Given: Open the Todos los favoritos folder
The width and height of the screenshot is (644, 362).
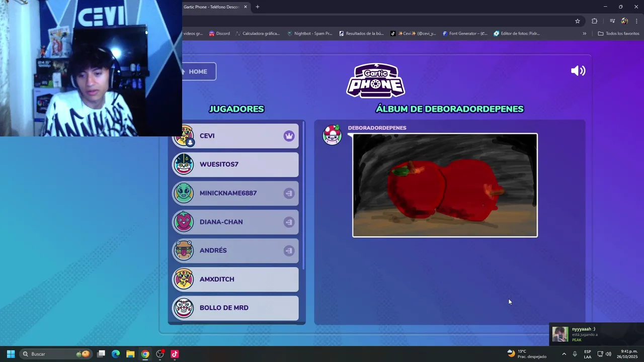Looking at the screenshot, I should click(618, 34).
